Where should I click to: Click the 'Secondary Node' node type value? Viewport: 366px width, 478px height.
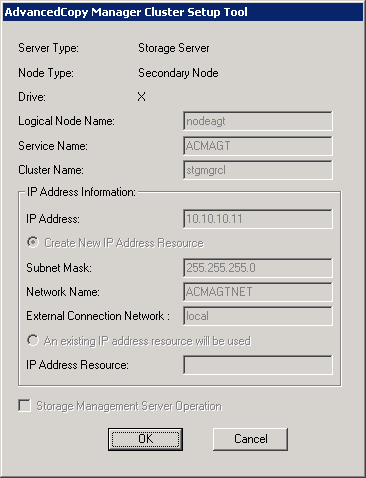pyautogui.click(x=178, y=73)
